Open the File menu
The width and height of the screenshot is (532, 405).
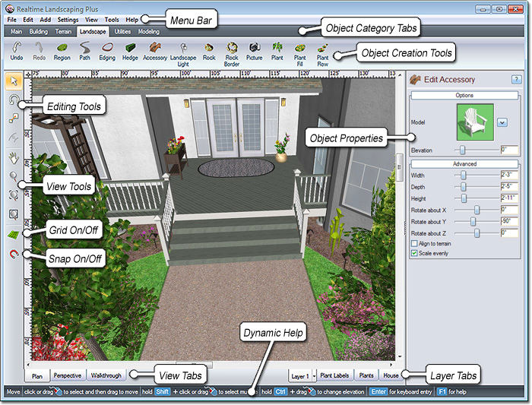[12, 20]
